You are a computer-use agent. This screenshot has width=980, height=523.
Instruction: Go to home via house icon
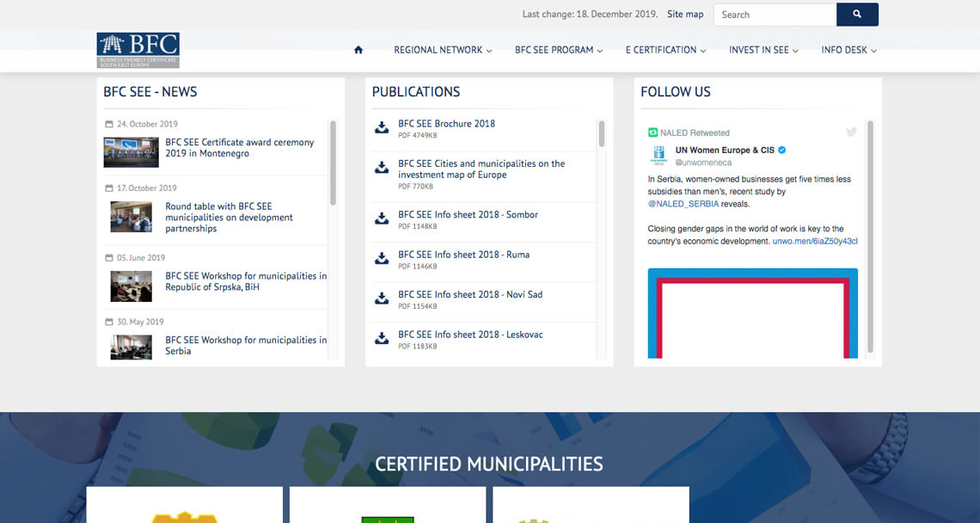coord(358,50)
